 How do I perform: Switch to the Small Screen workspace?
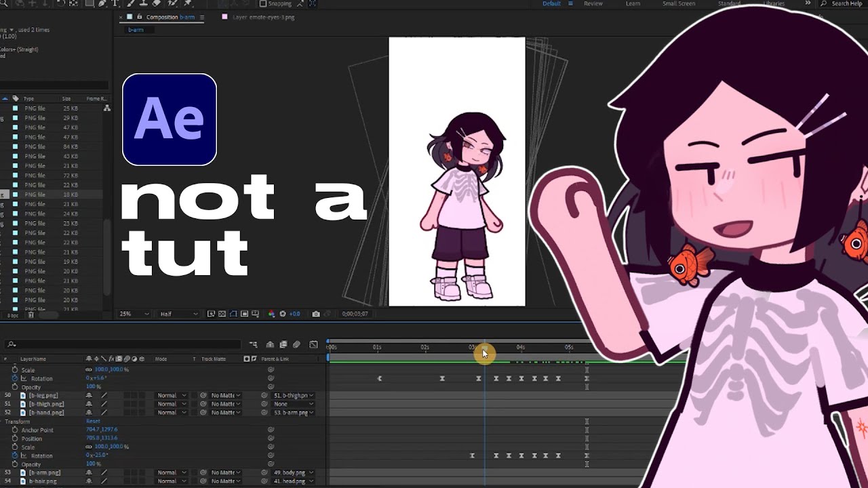(679, 3)
